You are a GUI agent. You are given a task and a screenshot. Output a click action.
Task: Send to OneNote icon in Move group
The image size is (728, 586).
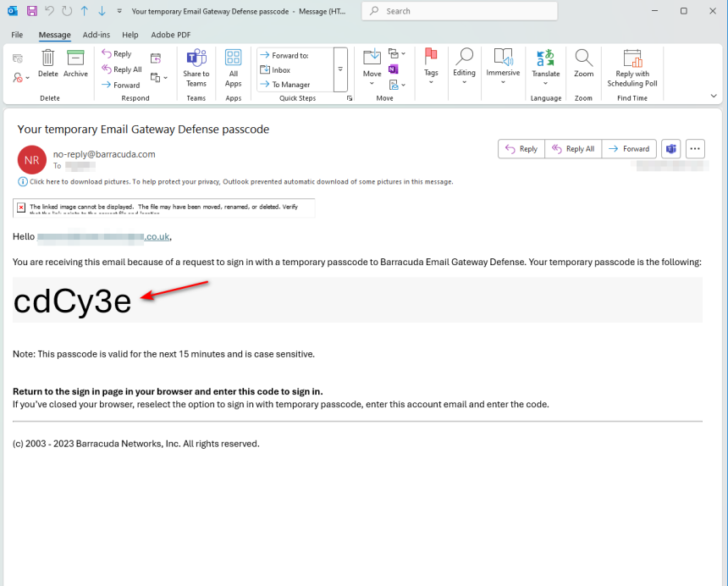click(394, 69)
